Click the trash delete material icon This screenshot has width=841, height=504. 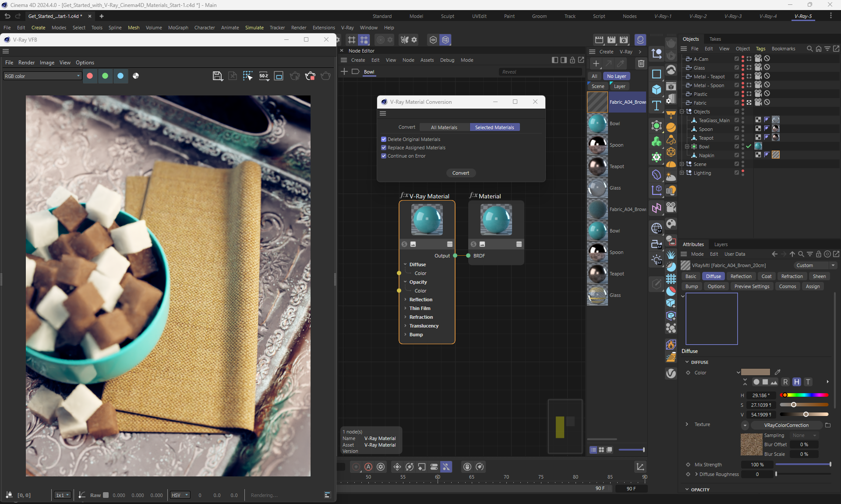(641, 64)
